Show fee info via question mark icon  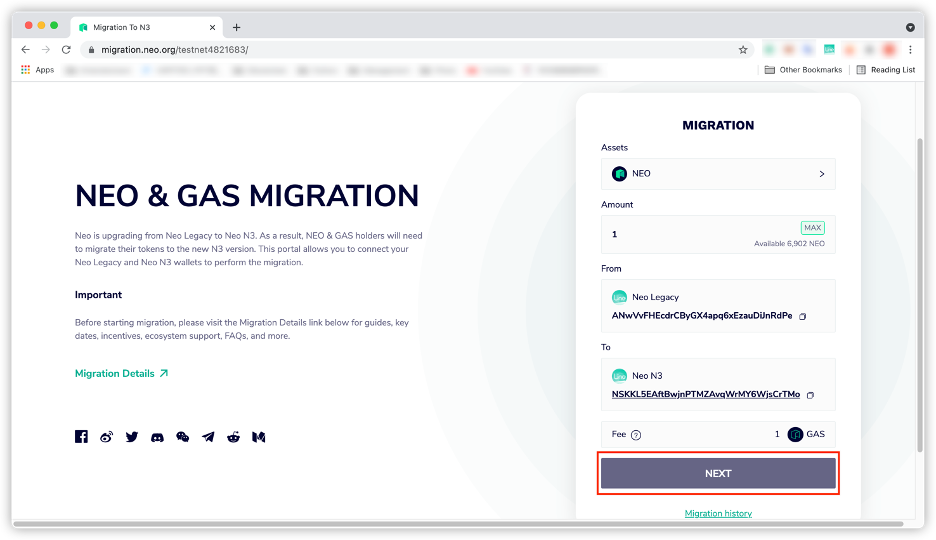(636, 435)
